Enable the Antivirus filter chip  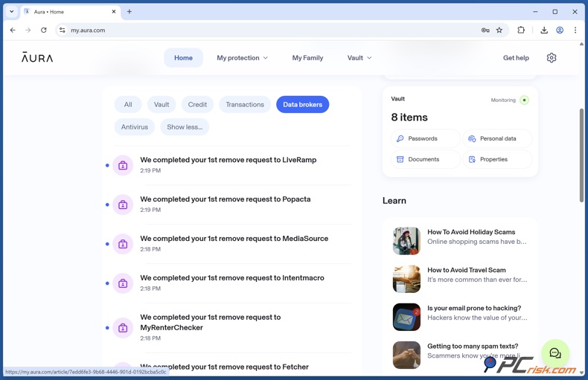[135, 127]
